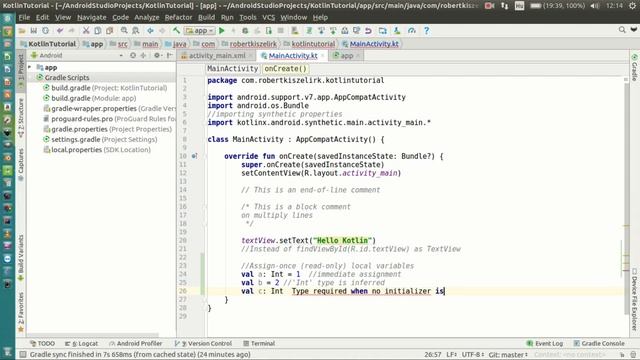Image resolution: width=640 pixels, height=360 pixels.
Task: Click the Cut scissors icon
Action: coord(86,31)
